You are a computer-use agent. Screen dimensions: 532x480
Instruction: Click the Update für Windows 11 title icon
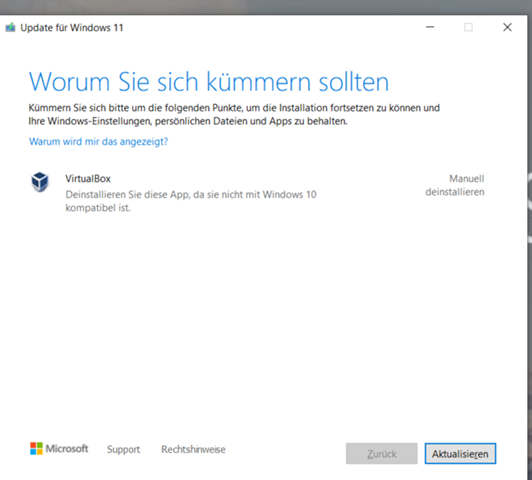11,27
